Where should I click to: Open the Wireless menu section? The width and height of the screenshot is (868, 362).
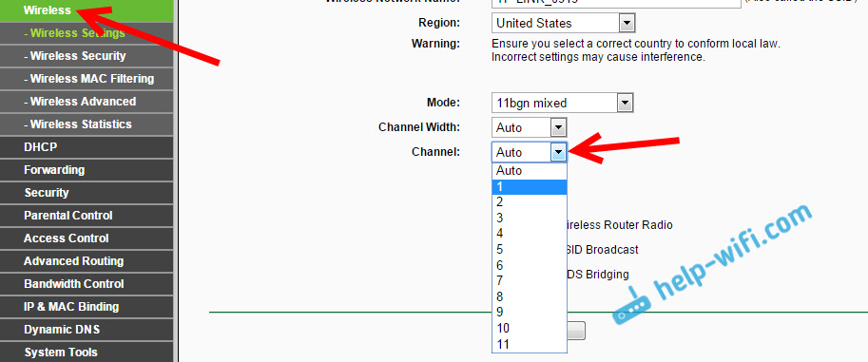coord(87,10)
